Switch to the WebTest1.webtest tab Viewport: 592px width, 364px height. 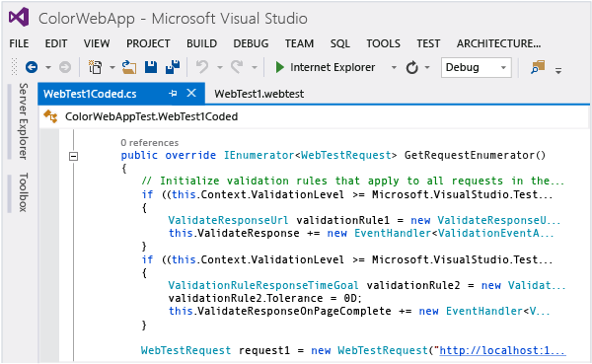click(x=259, y=94)
